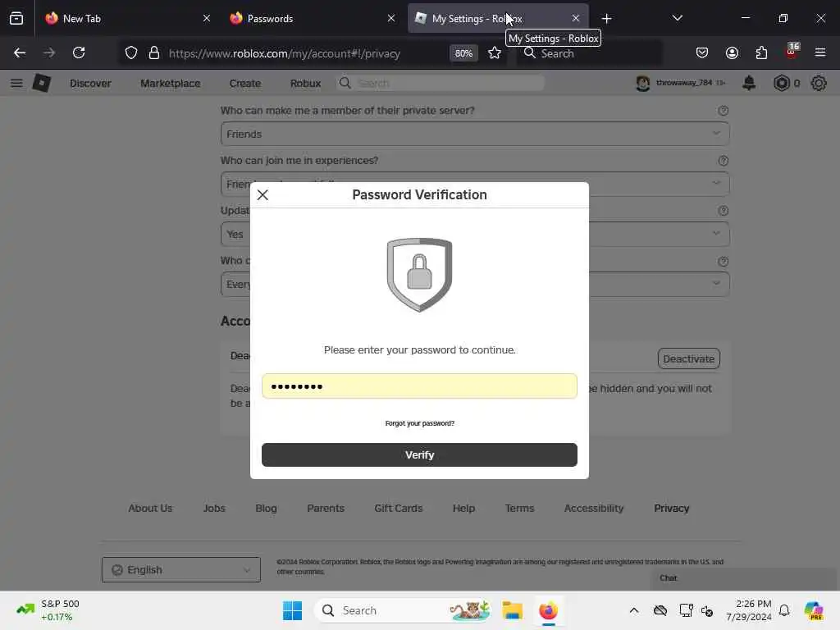Image resolution: width=840 pixels, height=630 pixels.
Task: Go to the Discover page
Action: click(90, 84)
